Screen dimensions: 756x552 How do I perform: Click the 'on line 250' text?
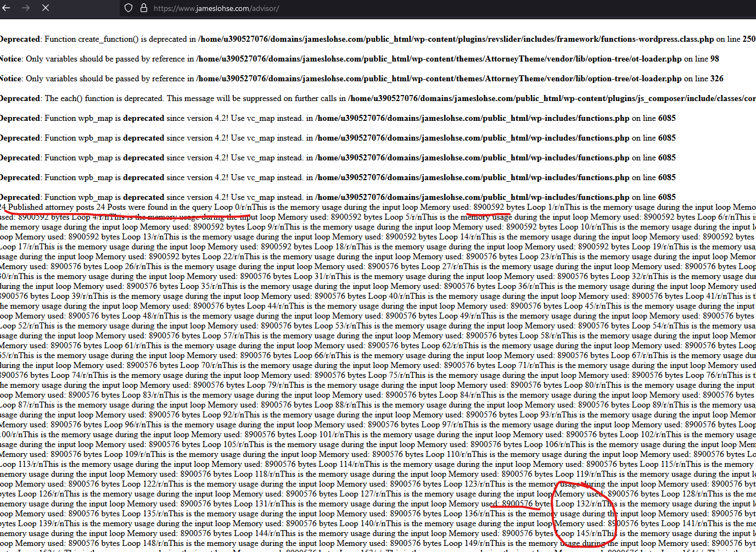pyautogui.click(x=736, y=39)
